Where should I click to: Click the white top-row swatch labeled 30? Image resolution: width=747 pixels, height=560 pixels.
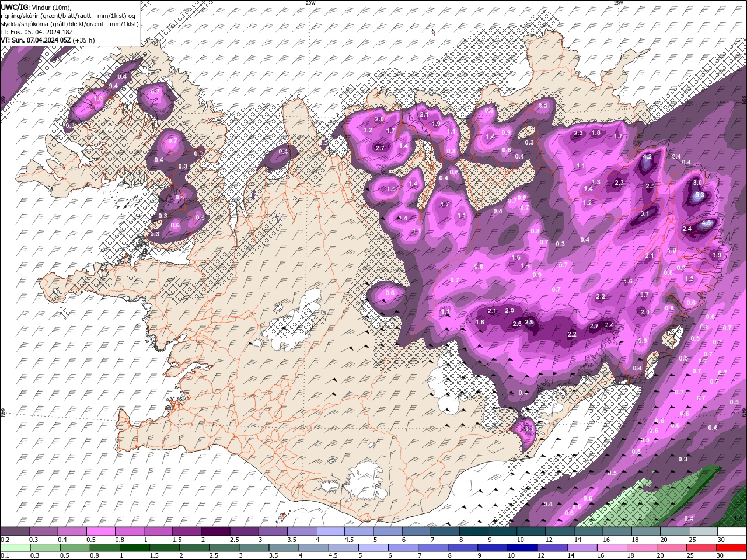732,531
